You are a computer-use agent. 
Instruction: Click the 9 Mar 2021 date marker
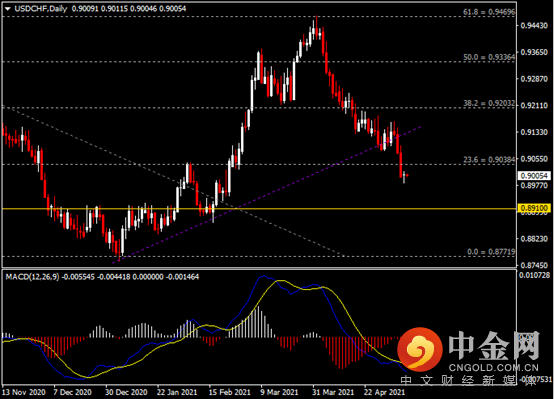pos(279,392)
